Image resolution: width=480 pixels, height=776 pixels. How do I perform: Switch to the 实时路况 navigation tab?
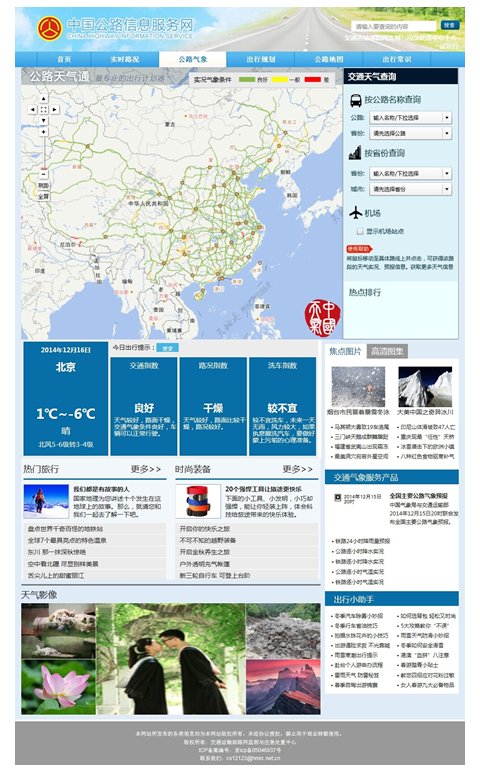click(x=125, y=59)
